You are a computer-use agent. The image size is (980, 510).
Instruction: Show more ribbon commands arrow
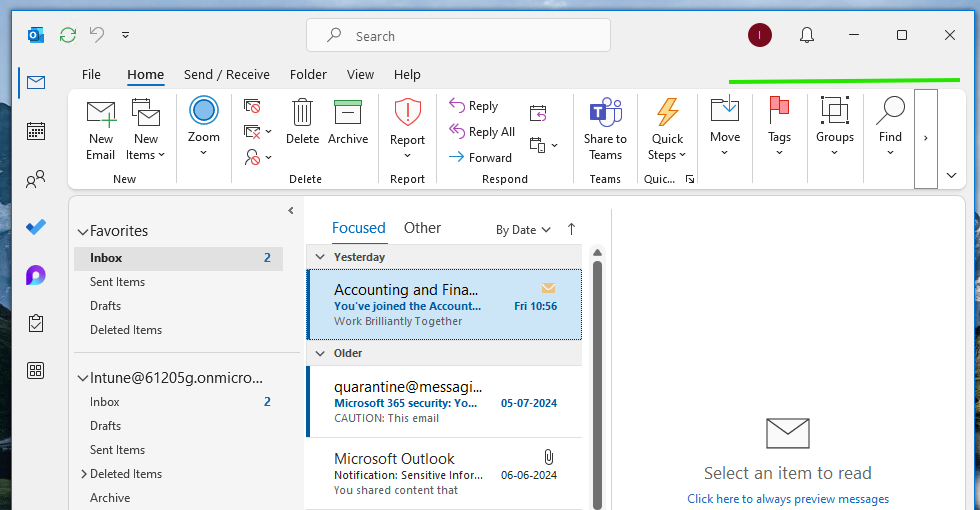click(x=926, y=138)
